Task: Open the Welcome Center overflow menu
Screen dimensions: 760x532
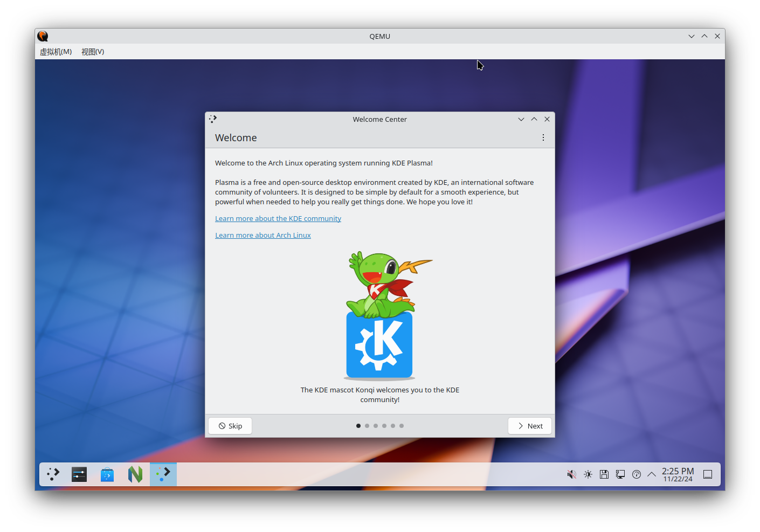Action: click(543, 137)
